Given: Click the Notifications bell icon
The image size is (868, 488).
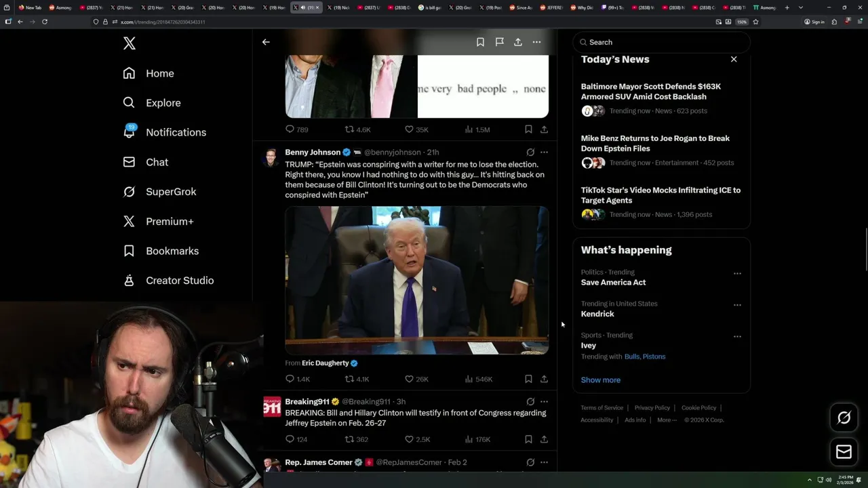Looking at the screenshot, I should [129, 132].
